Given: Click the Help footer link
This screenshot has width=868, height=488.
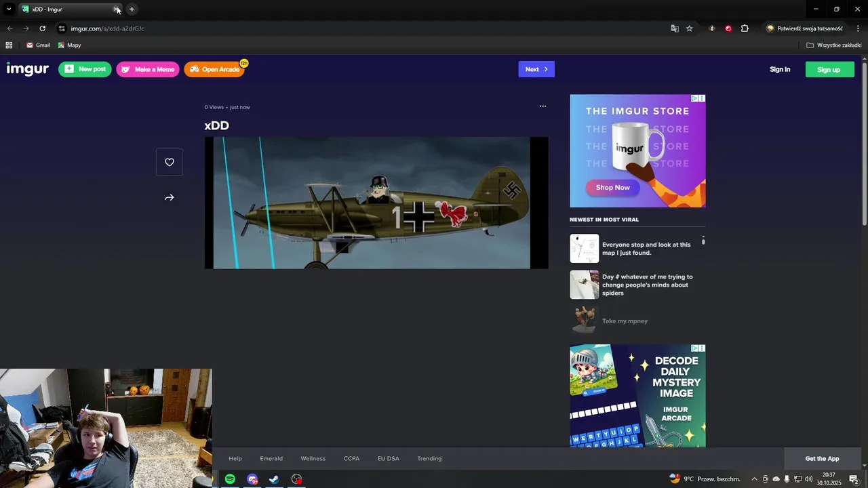Looking at the screenshot, I should point(235,458).
